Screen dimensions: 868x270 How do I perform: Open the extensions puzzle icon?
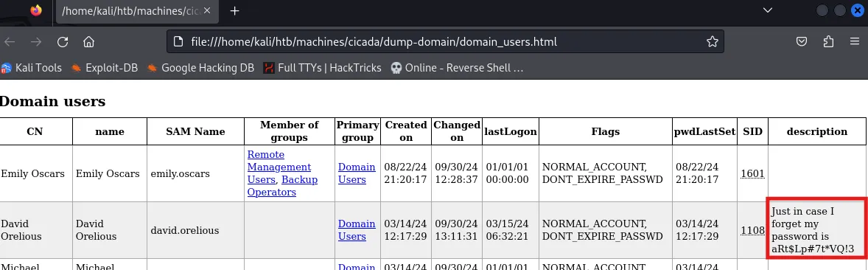(x=829, y=41)
